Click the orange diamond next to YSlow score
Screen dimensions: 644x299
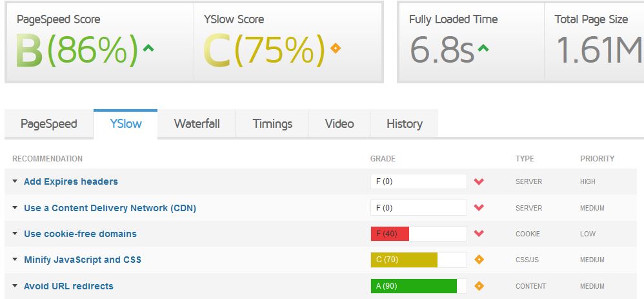pyautogui.click(x=335, y=48)
